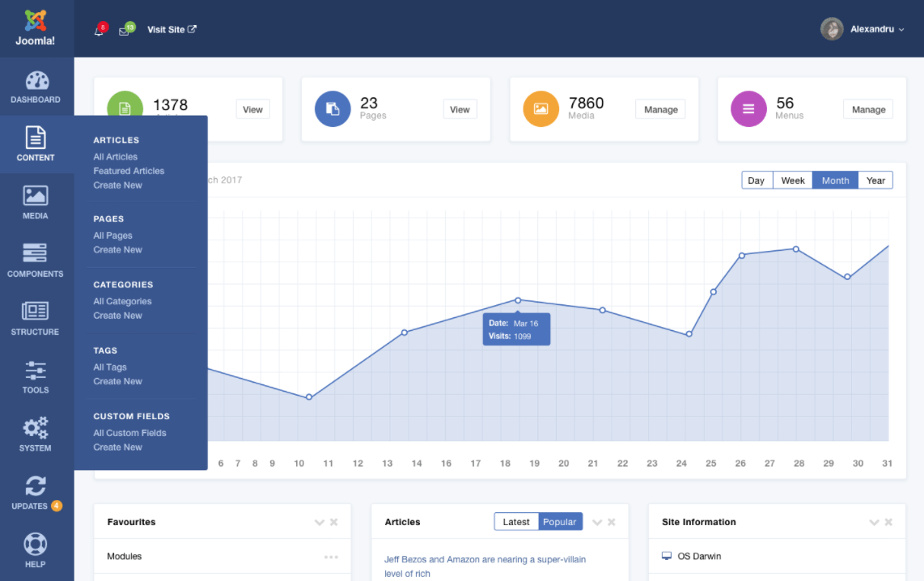The height and width of the screenshot is (581, 924).
Task: Open the Components sidebar icon
Action: pyautogui.click(x=36, y=254)
